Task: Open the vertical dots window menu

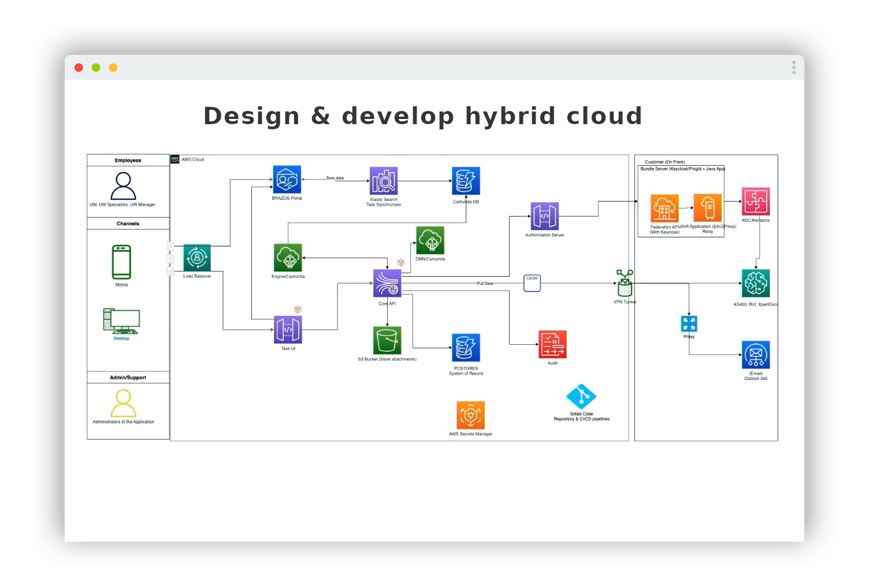Action: (x=794, y=68)
